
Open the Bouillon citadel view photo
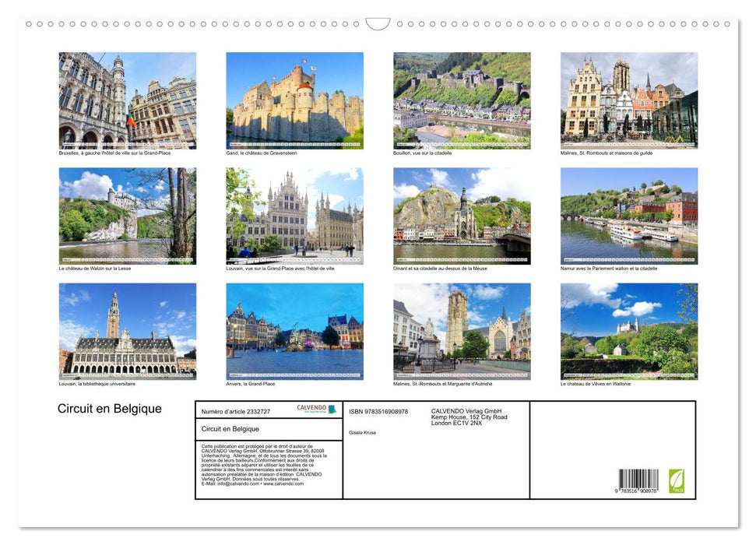(462, 100)
